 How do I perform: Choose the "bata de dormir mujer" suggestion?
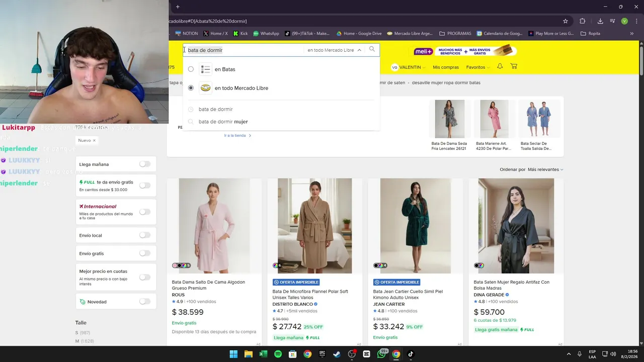[x=223, y=122]
